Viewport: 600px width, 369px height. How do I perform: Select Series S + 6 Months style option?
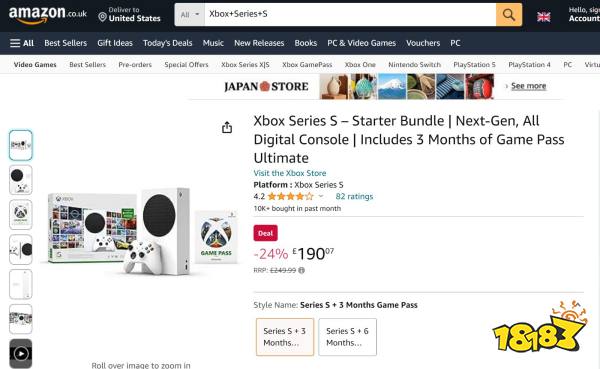click(x=347, y=337)
